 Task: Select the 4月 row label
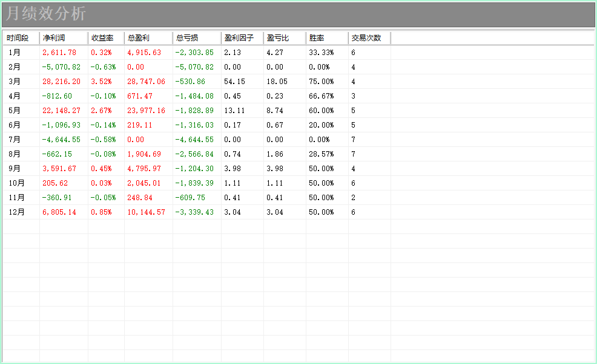15,96
